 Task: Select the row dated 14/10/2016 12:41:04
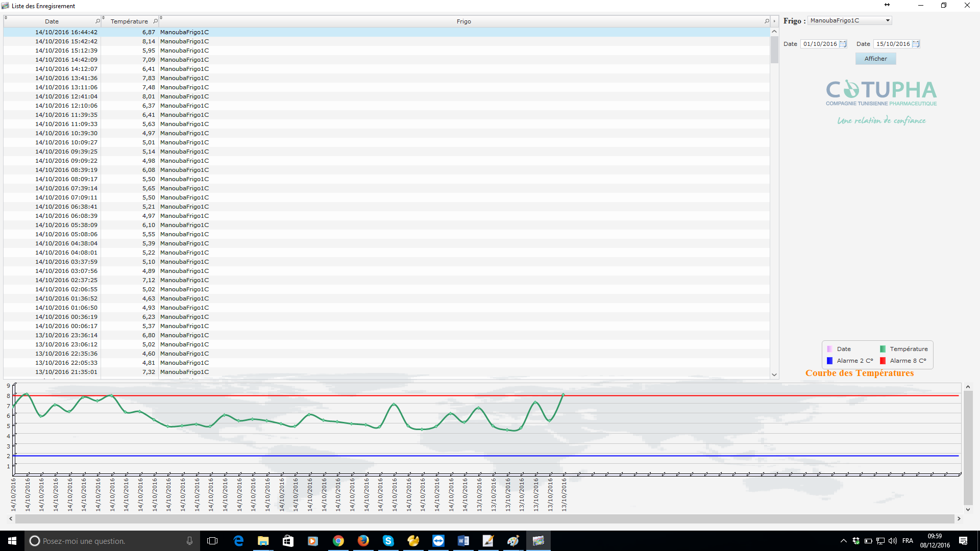(386, 96)
